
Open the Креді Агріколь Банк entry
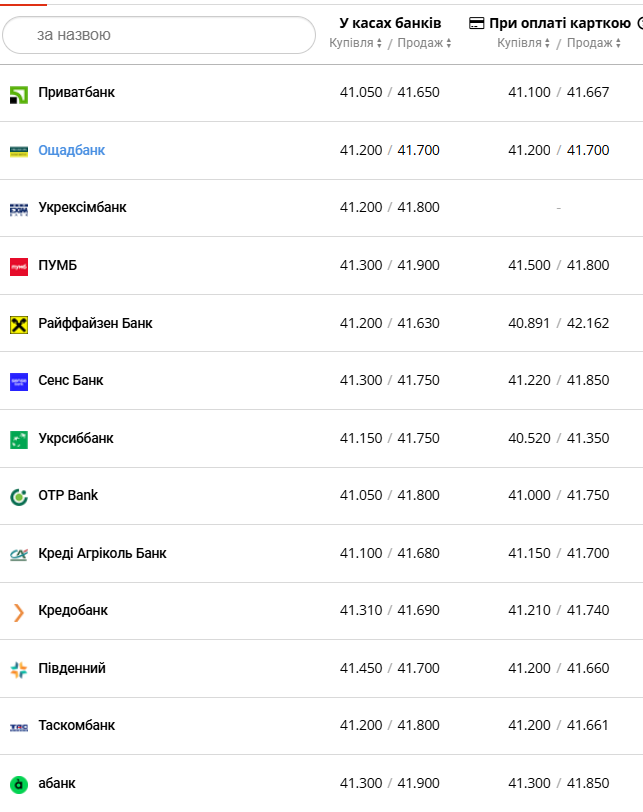pos(102,553)
